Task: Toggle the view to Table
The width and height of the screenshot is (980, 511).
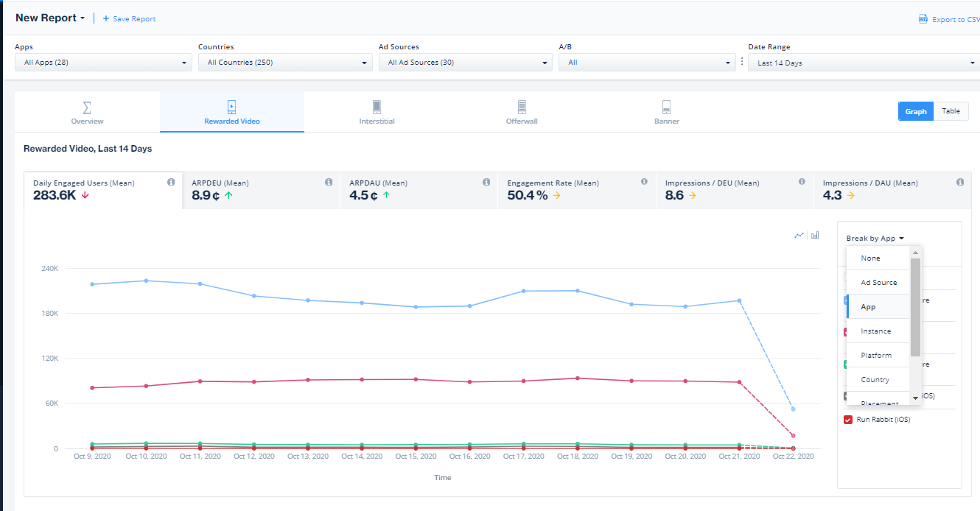Action: click(951, 110)
